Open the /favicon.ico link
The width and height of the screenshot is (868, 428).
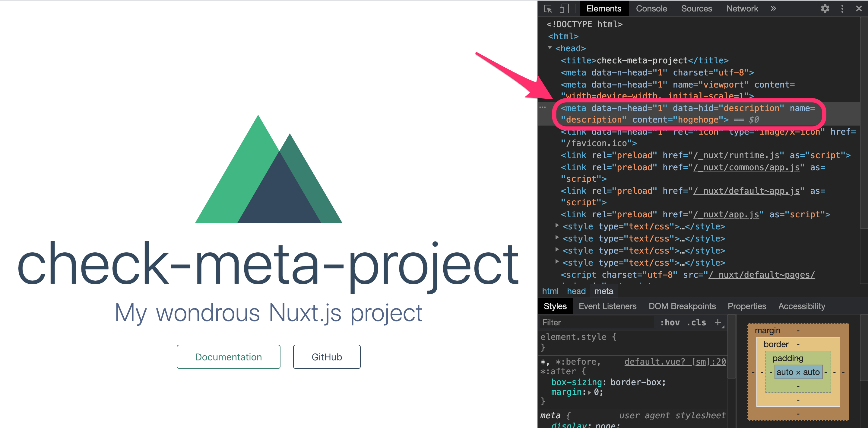[x=596, y=143]
